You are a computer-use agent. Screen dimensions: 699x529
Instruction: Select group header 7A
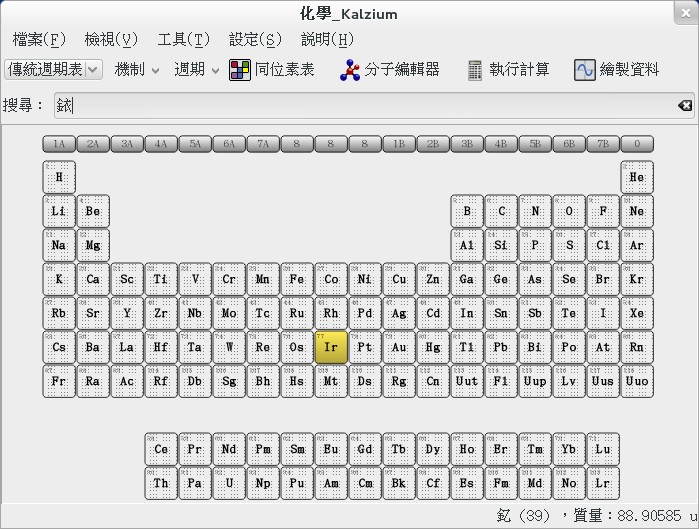263,144
